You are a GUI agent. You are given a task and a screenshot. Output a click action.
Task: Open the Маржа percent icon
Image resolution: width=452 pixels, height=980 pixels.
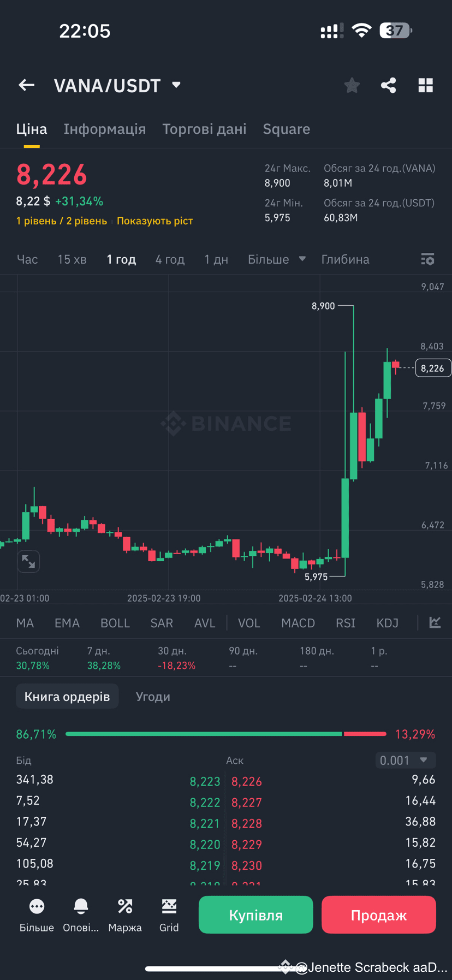point(125,907)
